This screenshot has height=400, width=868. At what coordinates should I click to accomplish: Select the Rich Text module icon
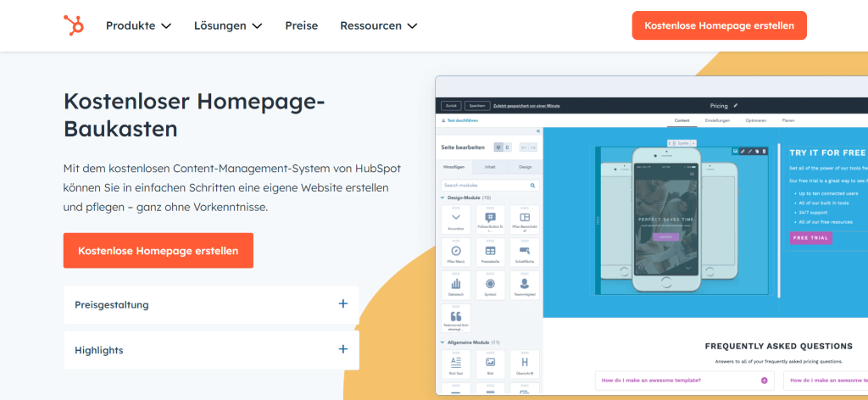pyautogui.click(x=455, y=364)
